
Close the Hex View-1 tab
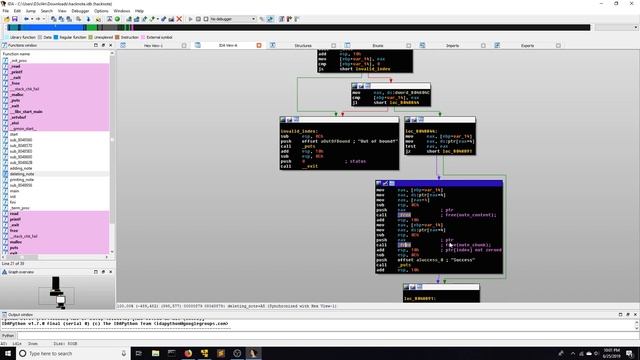coord(184,46)
